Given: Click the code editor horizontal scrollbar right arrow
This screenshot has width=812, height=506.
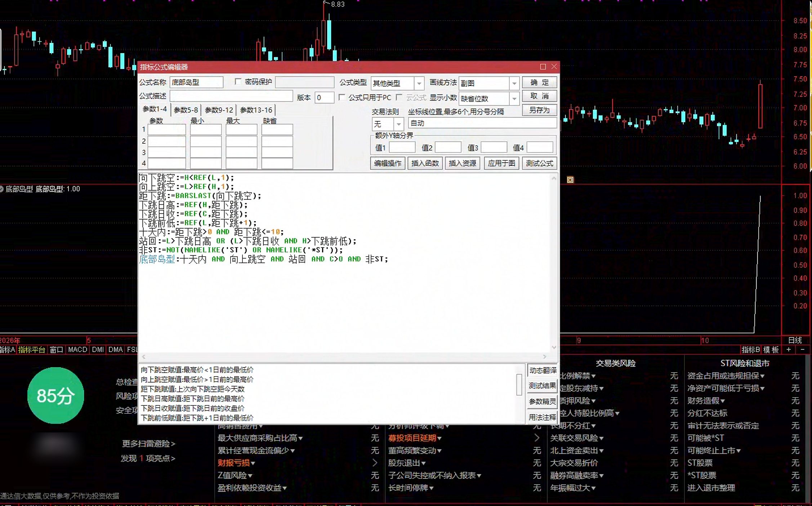Looking at the screenshot, I should 544,356.
